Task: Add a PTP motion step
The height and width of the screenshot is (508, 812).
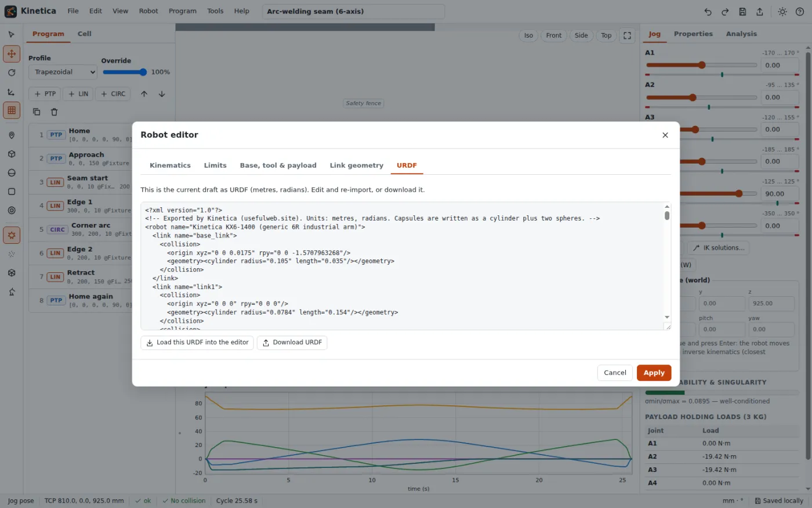Action: tap(45, 93)
